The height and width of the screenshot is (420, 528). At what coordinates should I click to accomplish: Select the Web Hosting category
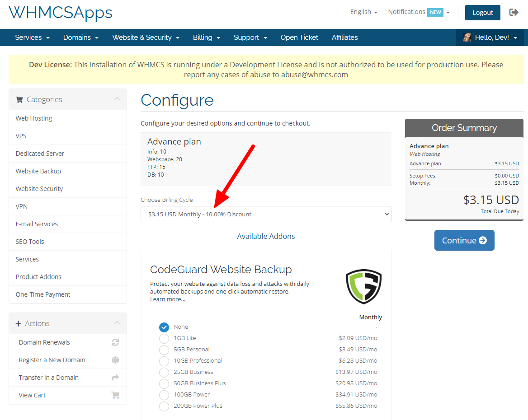(68, 118)
